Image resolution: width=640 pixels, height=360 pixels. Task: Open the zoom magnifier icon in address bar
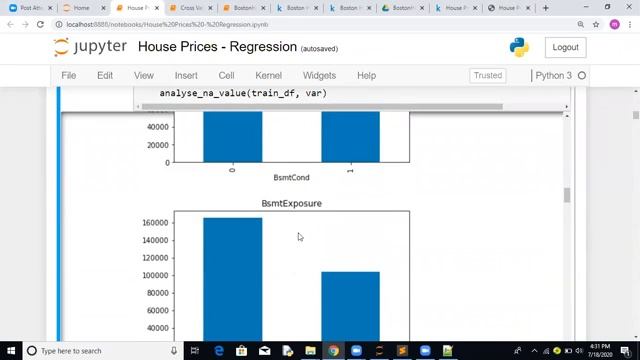[x=580, y=24]
